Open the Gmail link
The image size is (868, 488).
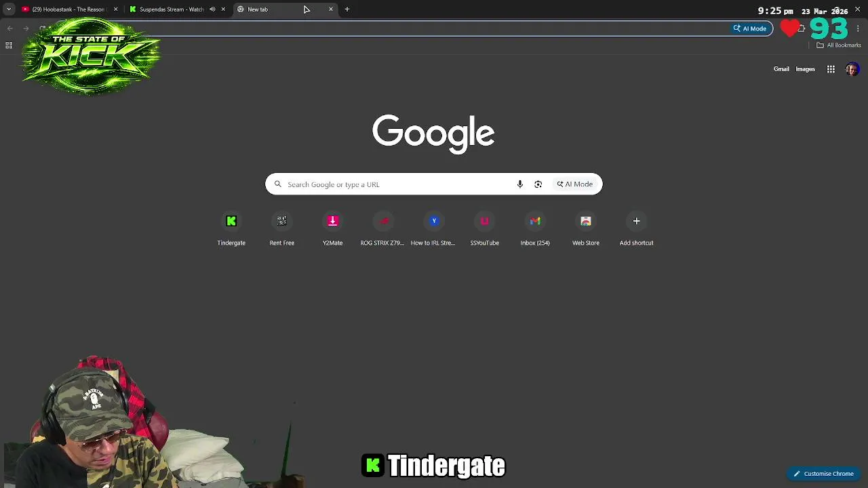(x=781, y=69)
